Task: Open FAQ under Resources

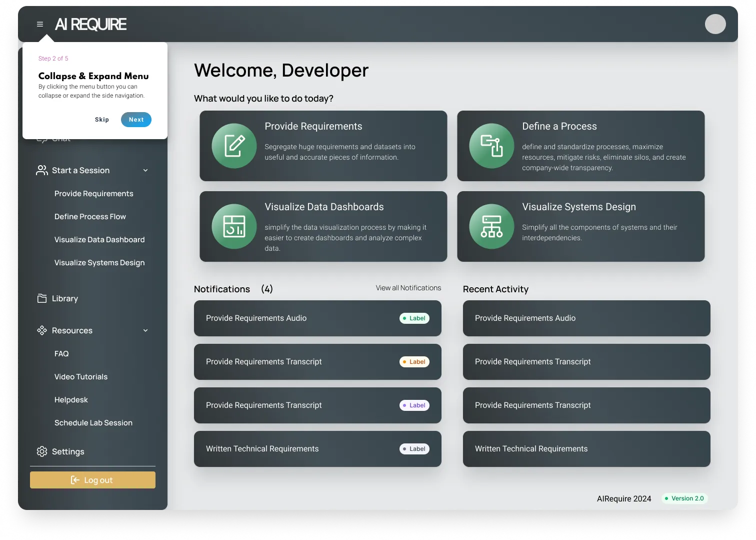Action: tap(61, 354)
